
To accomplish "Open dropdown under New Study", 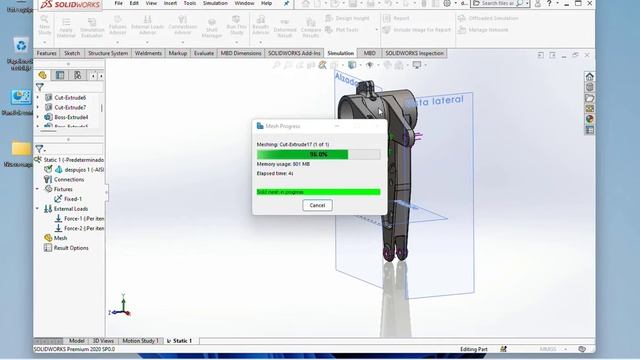I will (x=44, y=42).
